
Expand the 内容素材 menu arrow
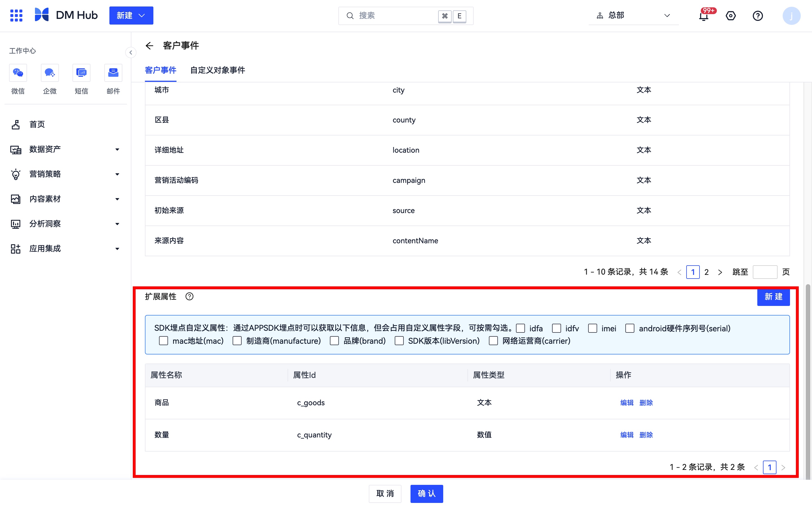click(117, 199)
